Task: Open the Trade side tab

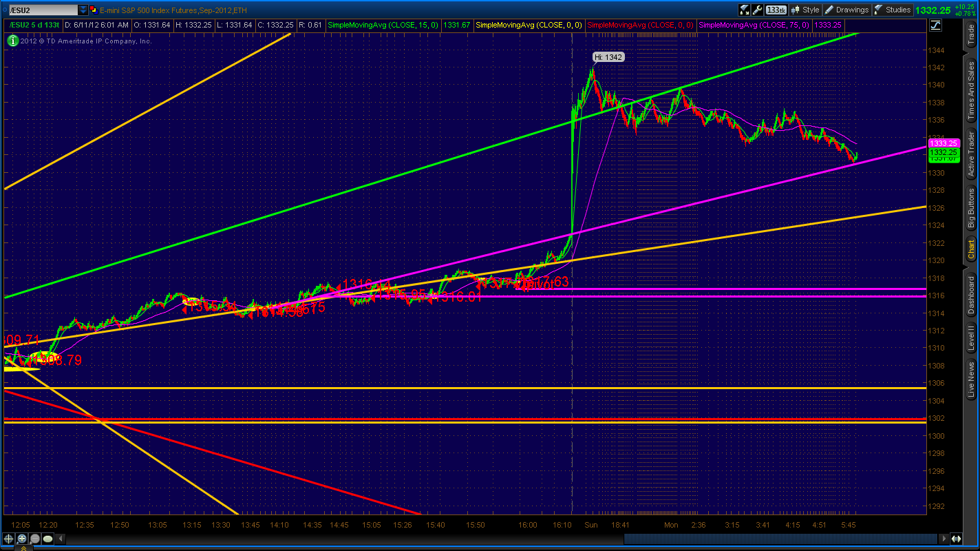Action: 971,35
